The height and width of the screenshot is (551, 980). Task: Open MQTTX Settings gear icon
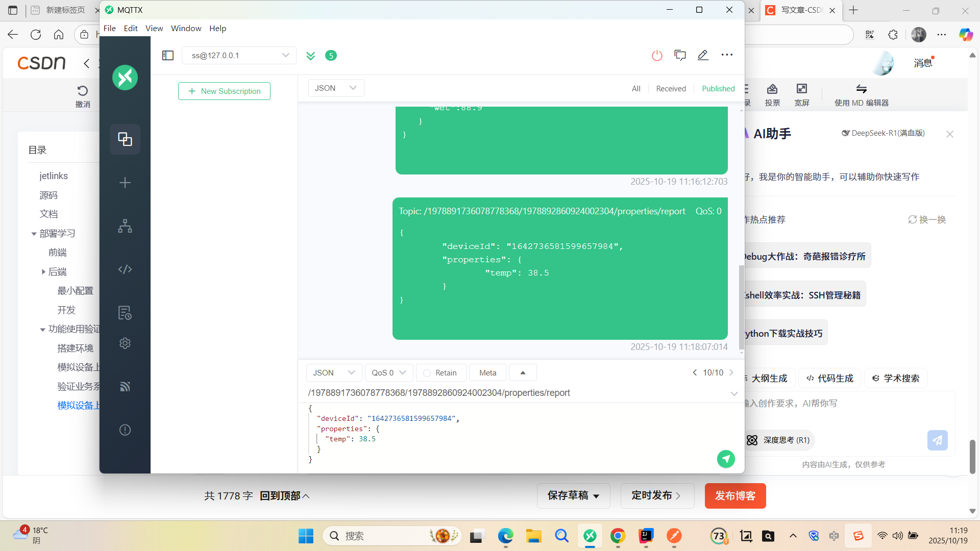125,343
